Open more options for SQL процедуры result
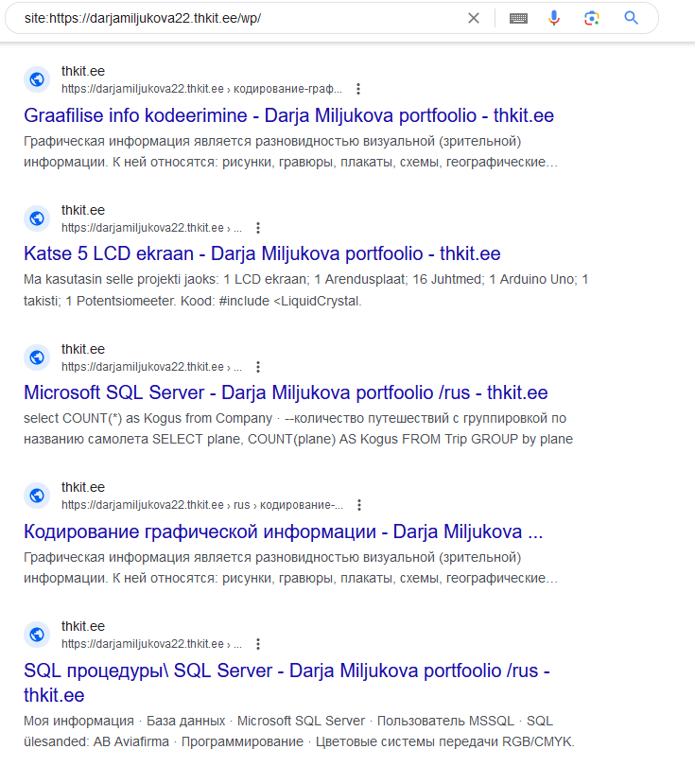This screenshot has width=695, height=784. coord(258,644)
